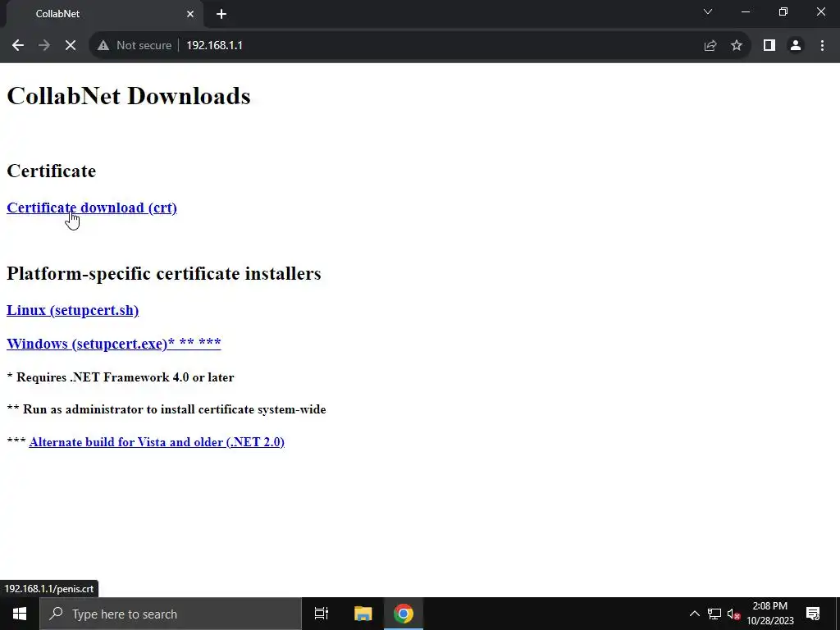Image resolution: width=840 pixels, height=630 pixels.
Task: Stop loading the page
Action: tap(71, 46)
